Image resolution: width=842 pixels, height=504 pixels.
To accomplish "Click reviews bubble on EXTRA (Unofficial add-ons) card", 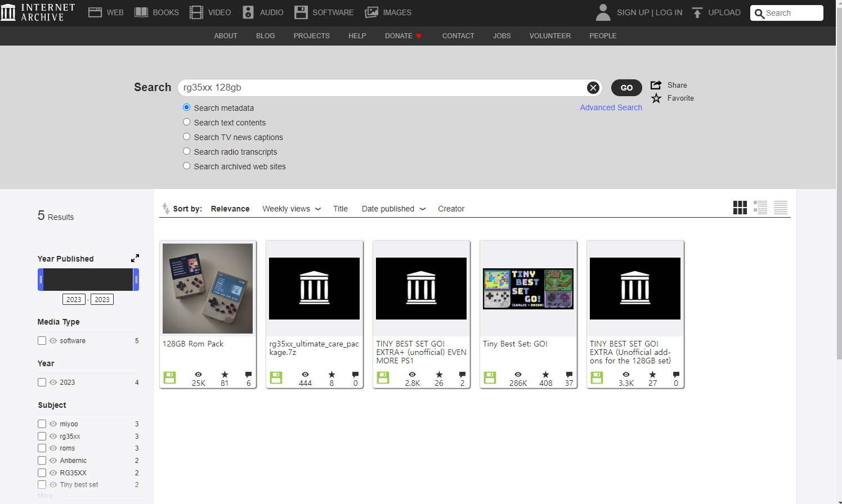I will [676, 375].
